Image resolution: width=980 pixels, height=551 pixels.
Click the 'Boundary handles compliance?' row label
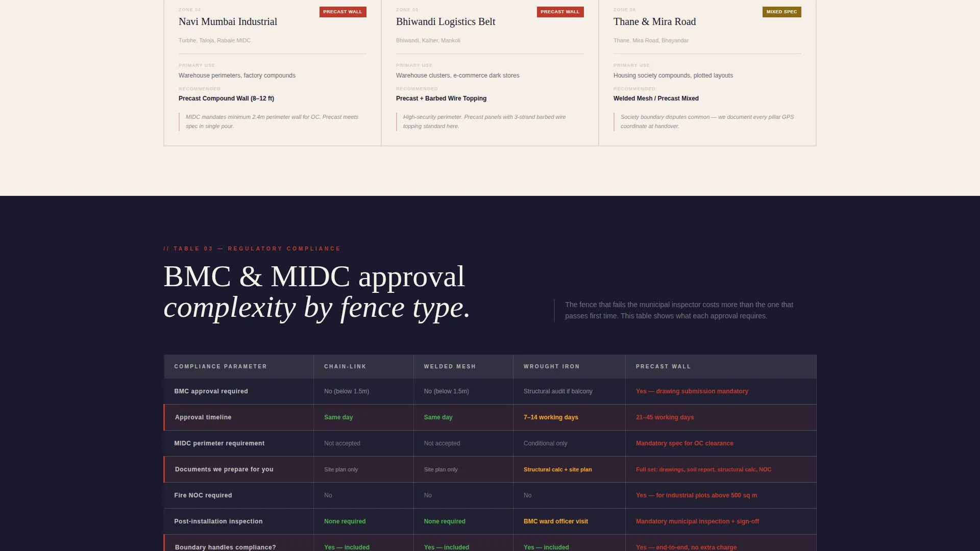(225, 547)
